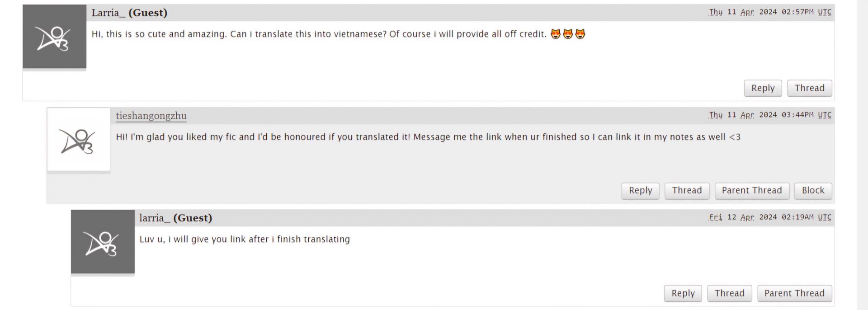The width and height of the screenshot is (868, 310).
Task: Reply to Larria_'s translation request comment
Action: 763,88
